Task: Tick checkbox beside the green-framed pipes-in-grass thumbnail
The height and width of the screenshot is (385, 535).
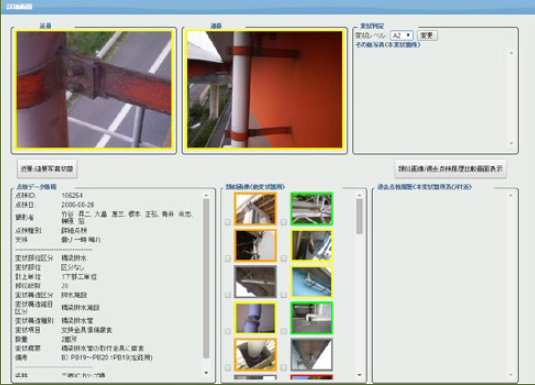Action: (x=284, y=222)
